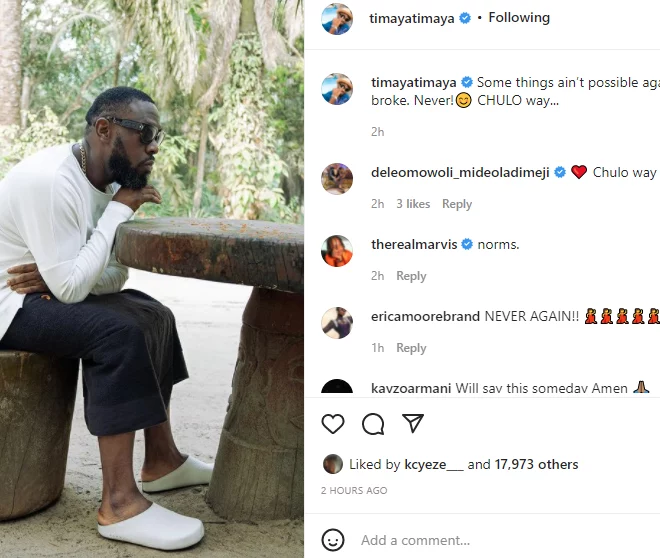
Task: Reply to deleomowoli_mideoladimeji's comment
Action: (457, 204)
